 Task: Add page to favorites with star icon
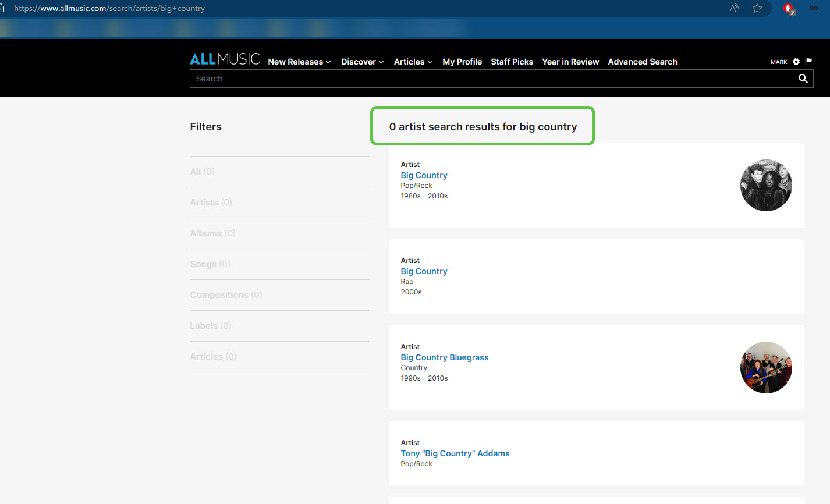(757, 8)
